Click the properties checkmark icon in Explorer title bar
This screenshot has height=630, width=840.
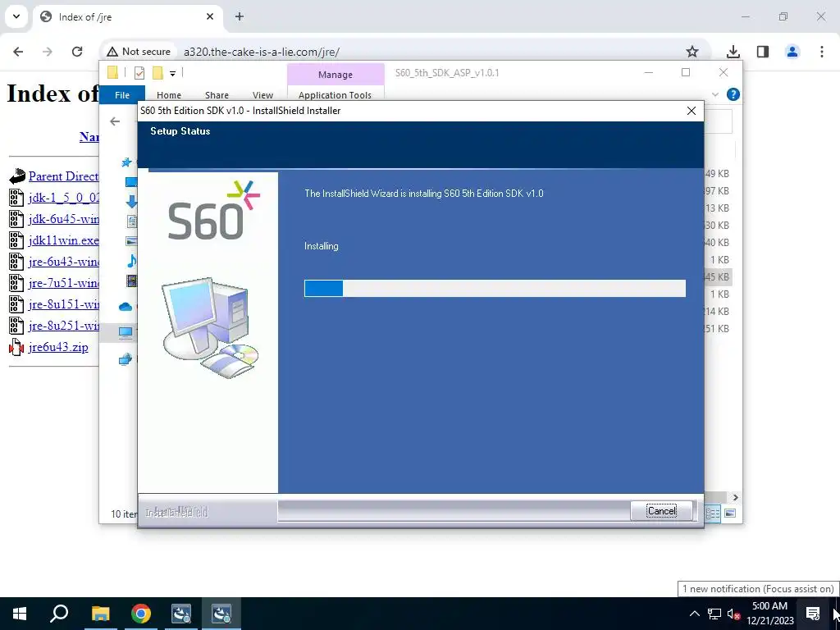tap(139, 73)
